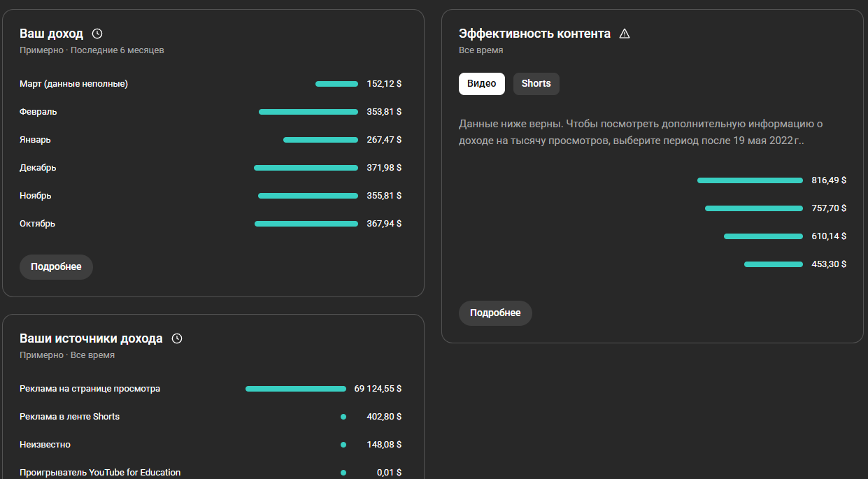Click the Декабрь revenue row label
The image size is (868, 479).
[38, 168]
